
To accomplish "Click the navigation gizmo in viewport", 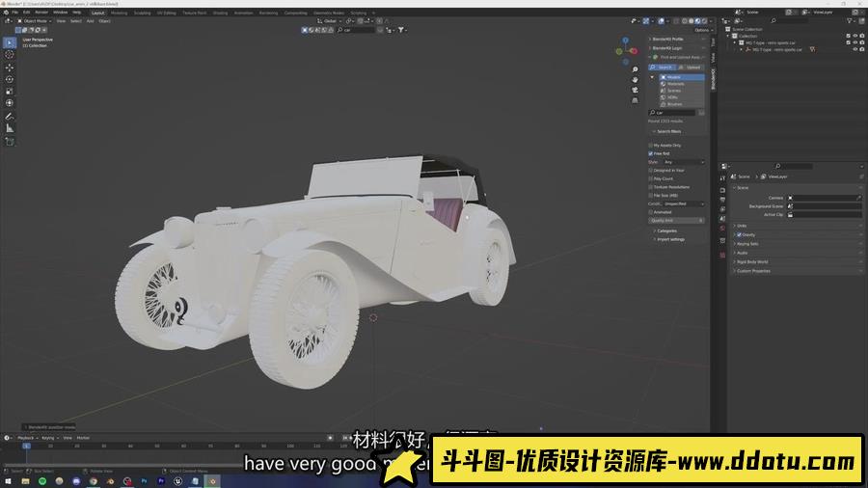I will pyautogui.click(x=626, y=50).
